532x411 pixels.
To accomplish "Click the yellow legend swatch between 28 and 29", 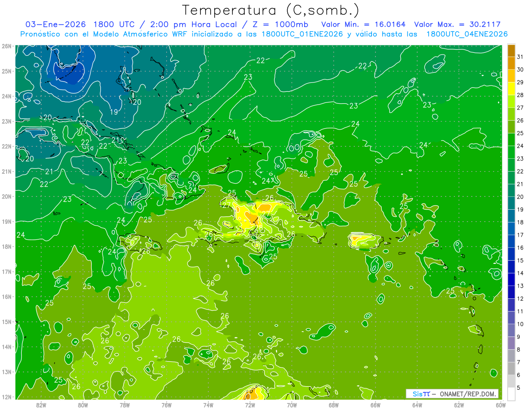I will pos(511,89).
